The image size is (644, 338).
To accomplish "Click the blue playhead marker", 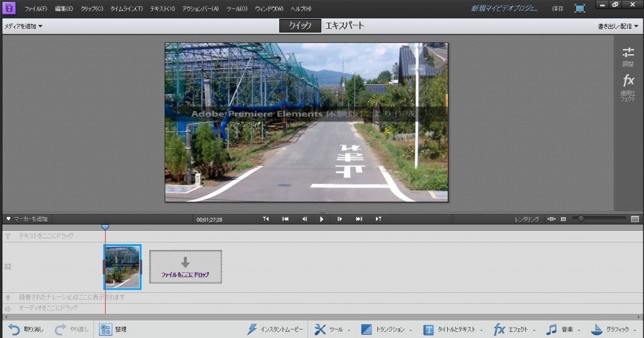I will tap(105, 227).
